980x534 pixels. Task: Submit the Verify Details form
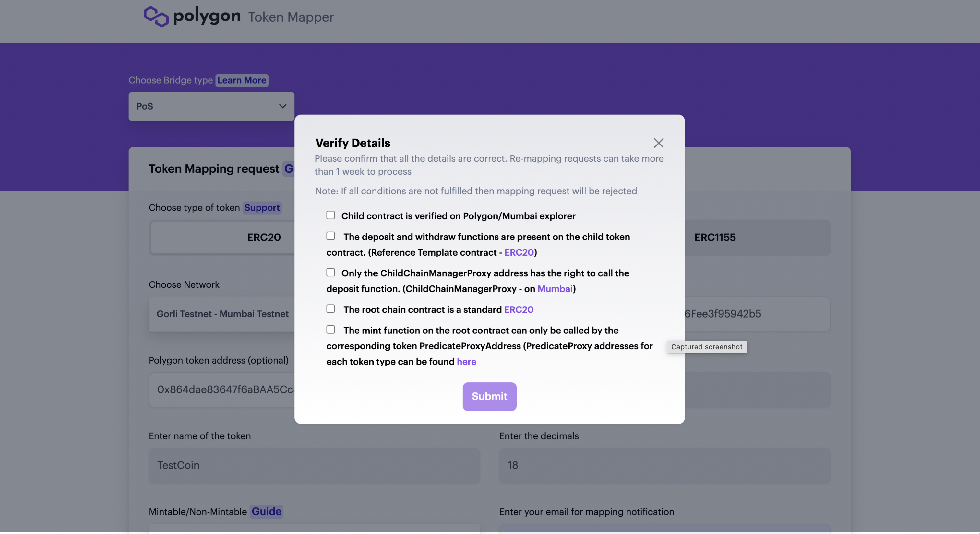pyautogui.click(x=489, y=396)
